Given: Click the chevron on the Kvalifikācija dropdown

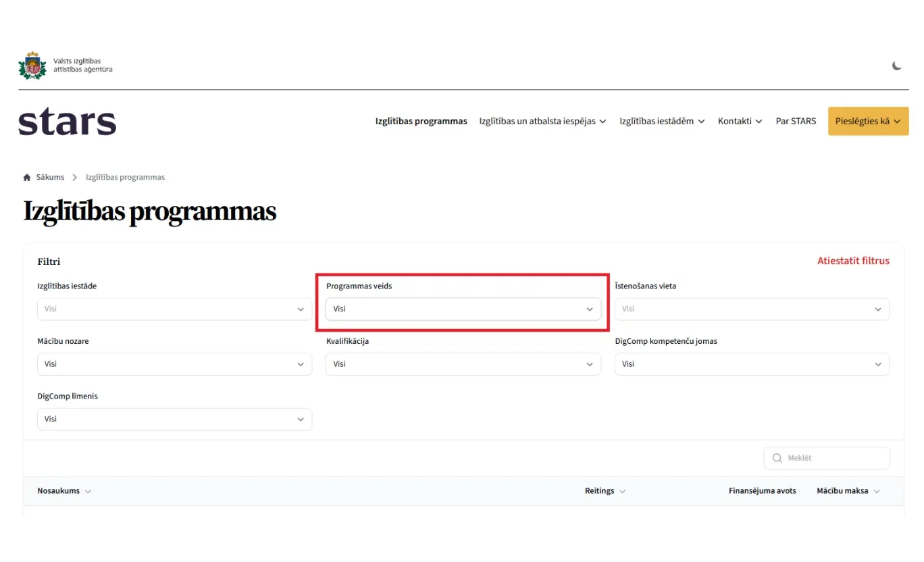Looking at the screenshot, I should tap(589, 364).
